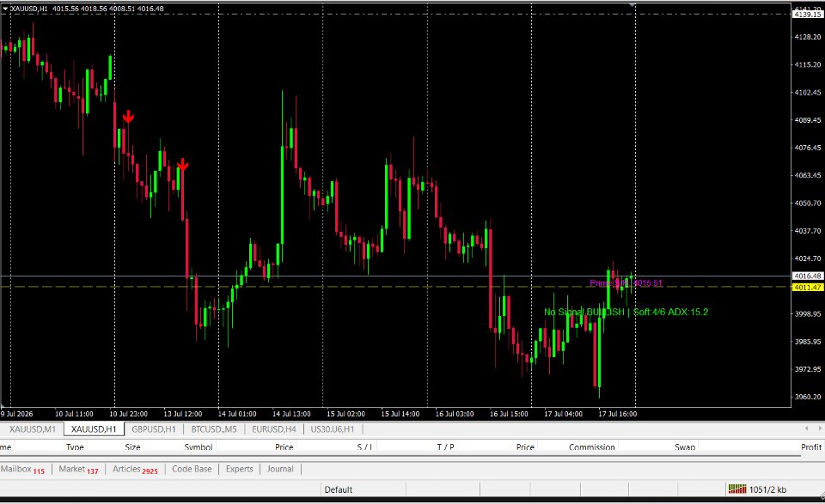This screenshot has width=825, height=504.
Task: Sort trades by the Profit column header
Action: tap(810, 446)
